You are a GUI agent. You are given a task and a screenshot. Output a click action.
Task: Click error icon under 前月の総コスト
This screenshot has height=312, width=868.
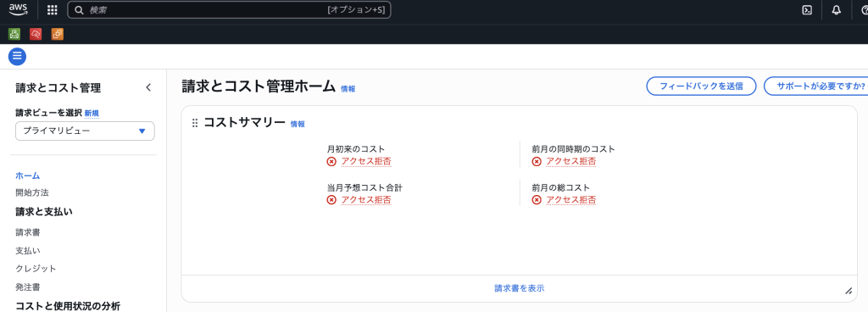point(537,200)
